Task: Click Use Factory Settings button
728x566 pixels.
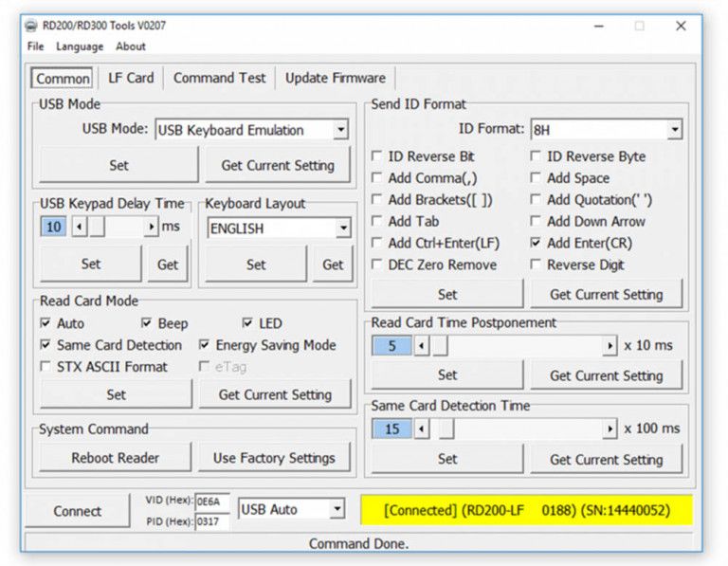Action: 274,458
